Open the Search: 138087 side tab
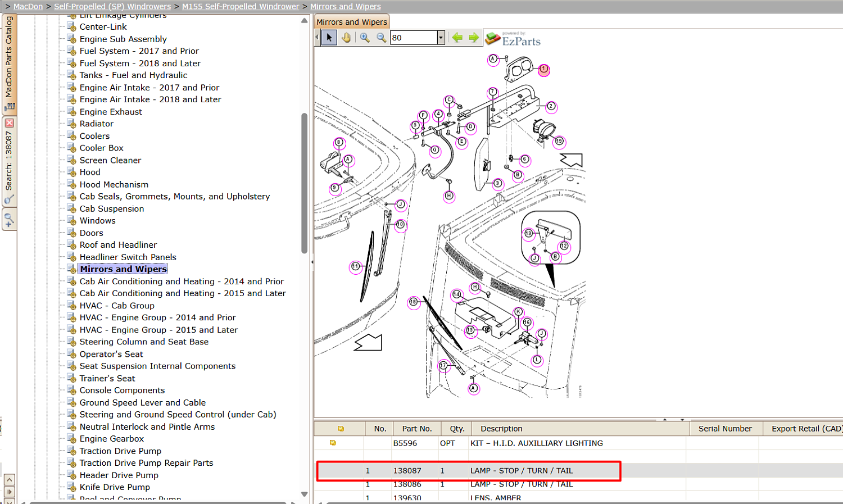 pyautogui.click(x=9, y=160)
